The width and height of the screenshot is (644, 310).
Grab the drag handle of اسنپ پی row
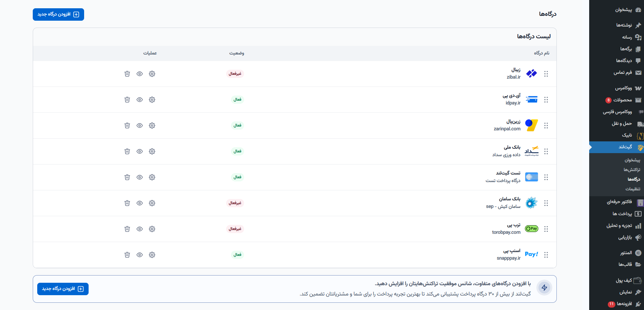[x=546, y=255]
